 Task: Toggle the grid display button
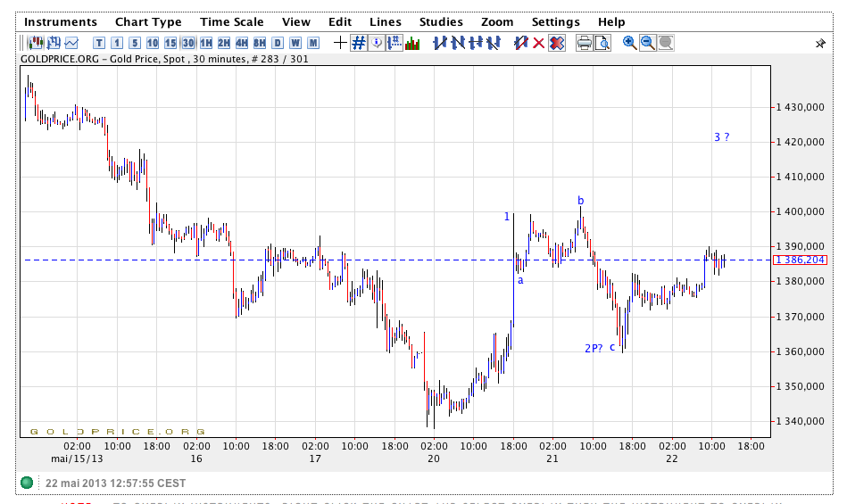pyautogui.click(x=358, y=43)
